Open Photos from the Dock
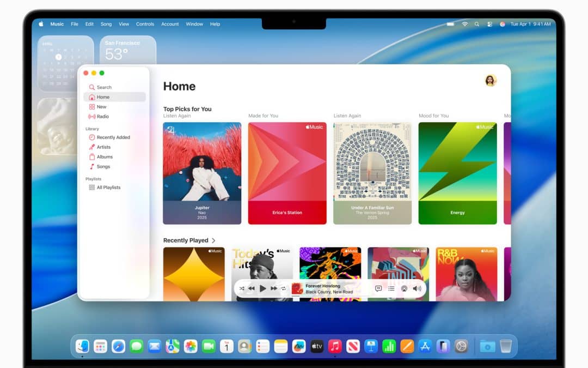This screenshot has width=588, height=368. click(191, 346)
